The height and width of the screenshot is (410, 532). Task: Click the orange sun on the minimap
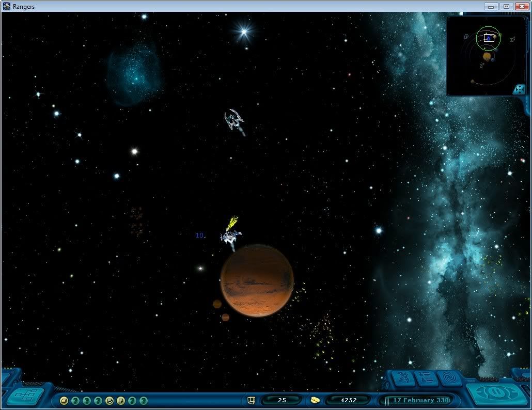click(x=487, y=56)
